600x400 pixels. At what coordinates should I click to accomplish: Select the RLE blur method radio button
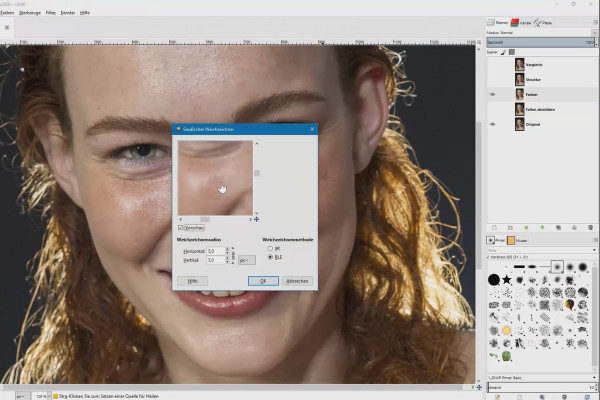click(270, 257)
